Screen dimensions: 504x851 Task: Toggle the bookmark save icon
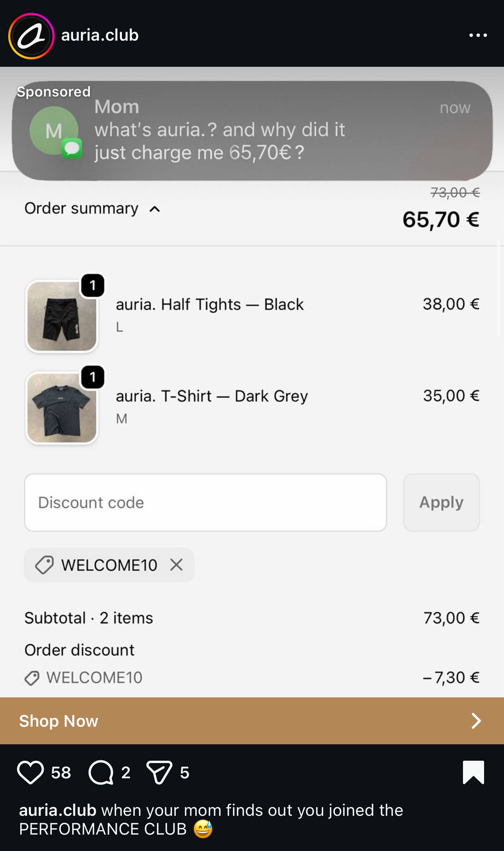pyautogui.click(x=473, y=772)
